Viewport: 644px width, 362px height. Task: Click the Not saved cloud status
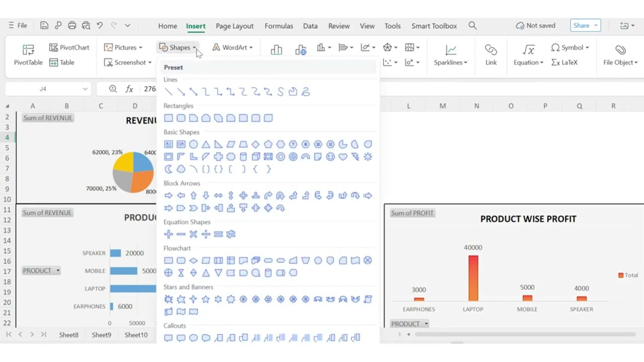click(x=536, y=26)
